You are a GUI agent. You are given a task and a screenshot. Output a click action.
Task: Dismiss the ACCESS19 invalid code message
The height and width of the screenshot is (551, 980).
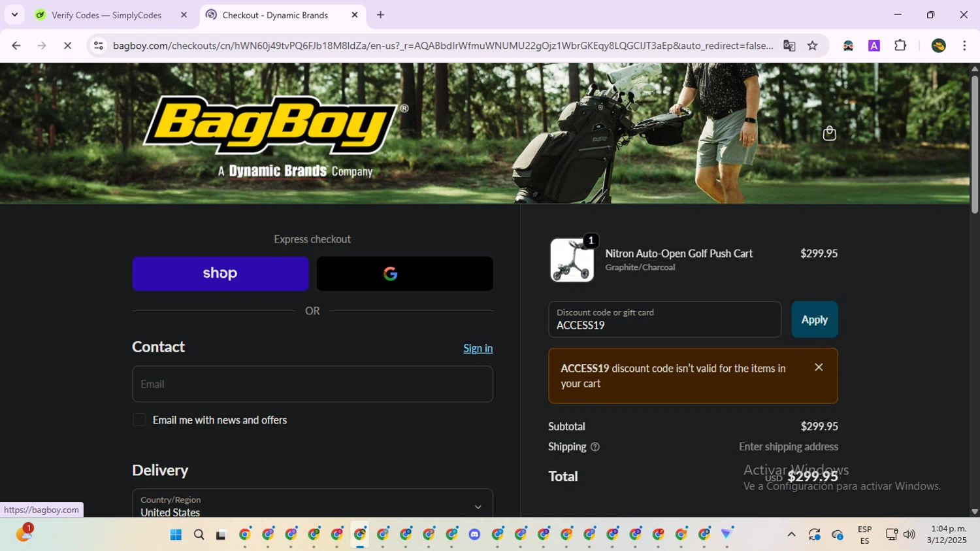819,367
